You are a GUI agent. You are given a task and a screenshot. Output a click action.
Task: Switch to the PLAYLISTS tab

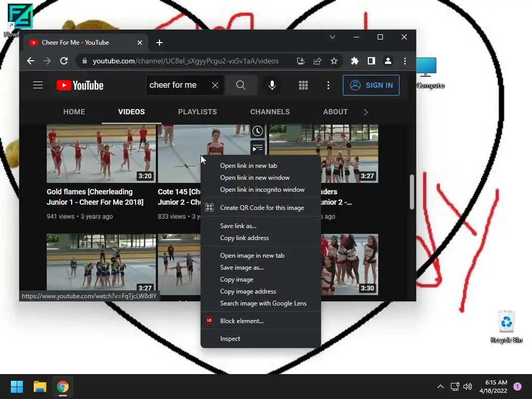pyautogui.click(x=197, y=112)
